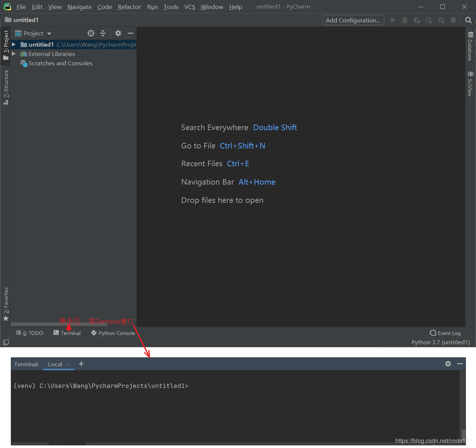Image resolution: width=476 pixels, height=448 pixels.
Task: Open the Project view dropdown
Action: click(33, 34)
